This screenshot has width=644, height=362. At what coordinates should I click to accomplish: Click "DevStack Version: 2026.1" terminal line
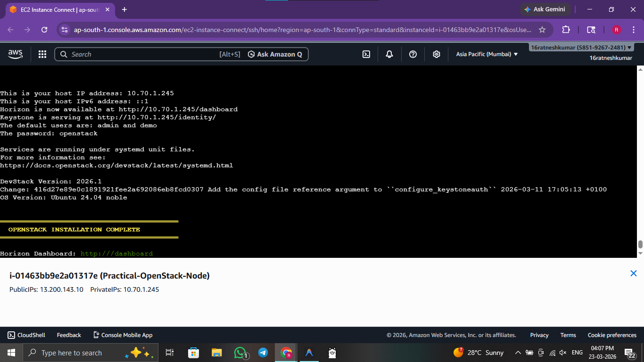point(50,181)
